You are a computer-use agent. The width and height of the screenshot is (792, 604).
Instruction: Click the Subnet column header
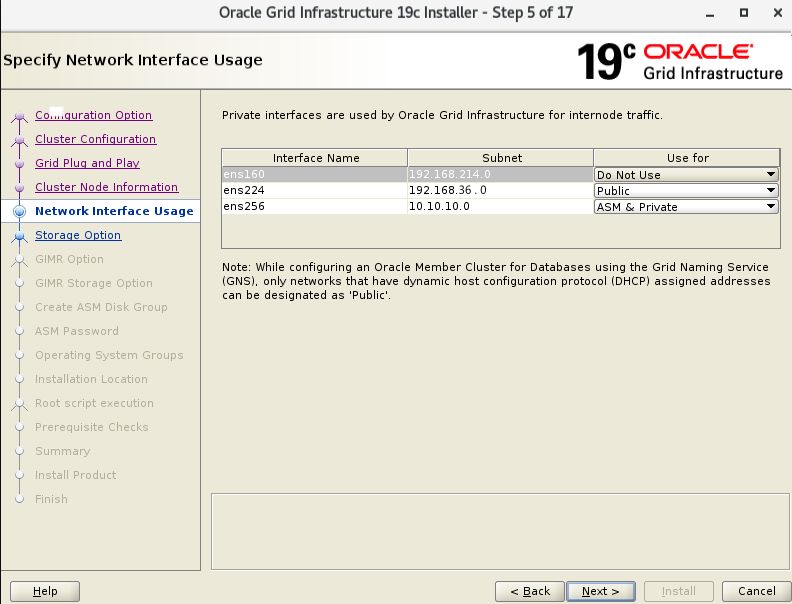coord(501,158)
